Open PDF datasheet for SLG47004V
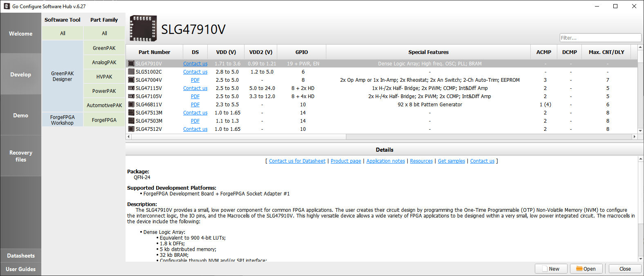This screenshot has width=644, height=276. point(195,80)
